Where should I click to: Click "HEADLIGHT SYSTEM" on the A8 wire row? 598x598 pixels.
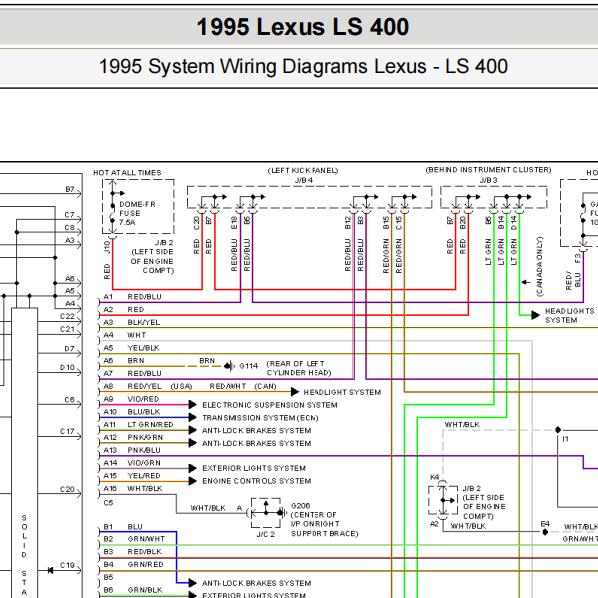(342, 392)
